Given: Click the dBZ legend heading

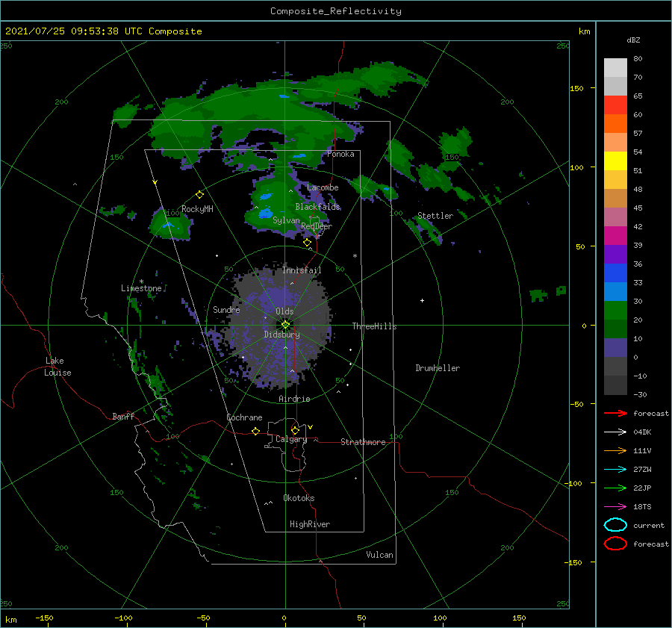Looking at the screenshot, I should point(633,40).
